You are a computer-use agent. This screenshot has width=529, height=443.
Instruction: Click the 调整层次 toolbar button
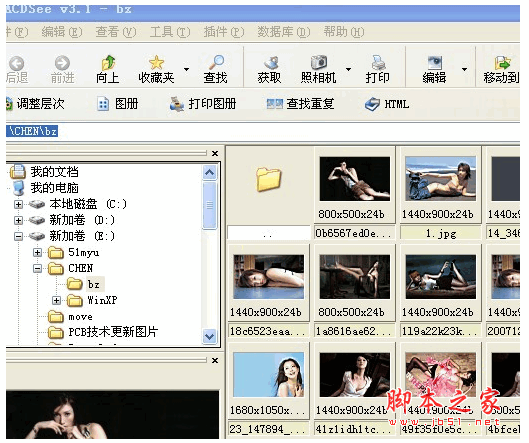(35, 104)
